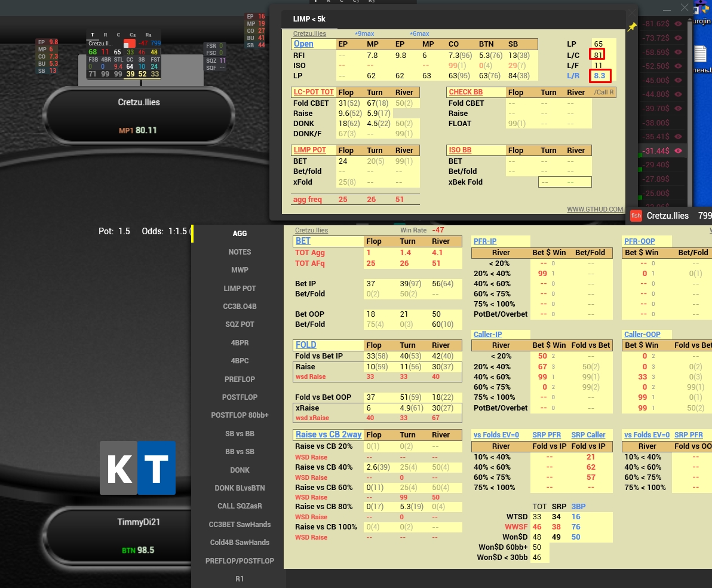Toggle eye icon on the -73.72$ row

click(x=678, y=38)
